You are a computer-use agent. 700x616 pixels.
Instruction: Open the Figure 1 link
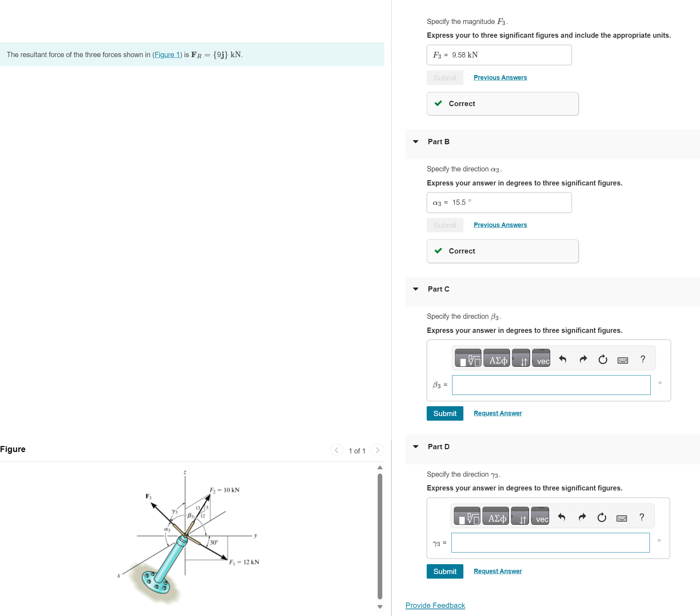pyautogui.click(x=167, y=55)
